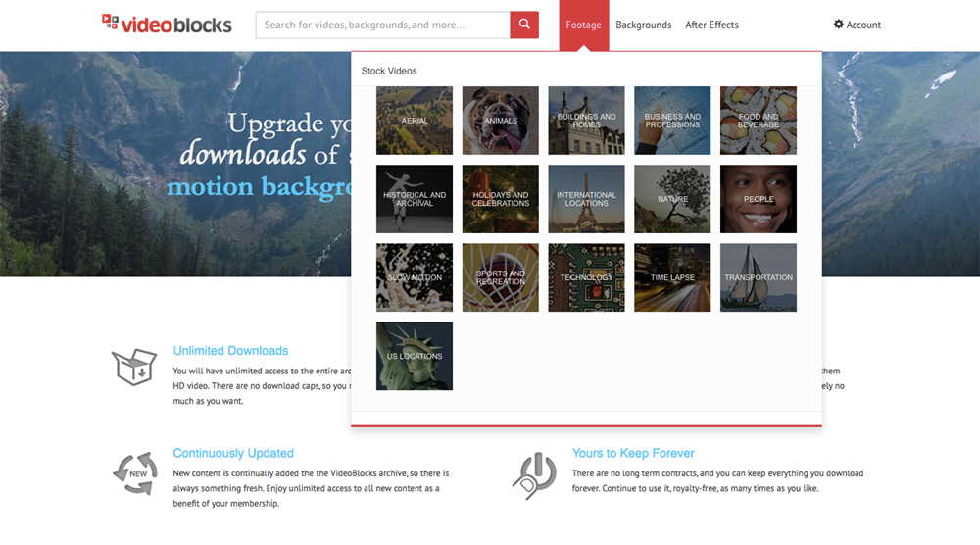Open the Historical and Archival category
Image resolution: width=980 pixels, height=545 pixels.
pos(415,199)
